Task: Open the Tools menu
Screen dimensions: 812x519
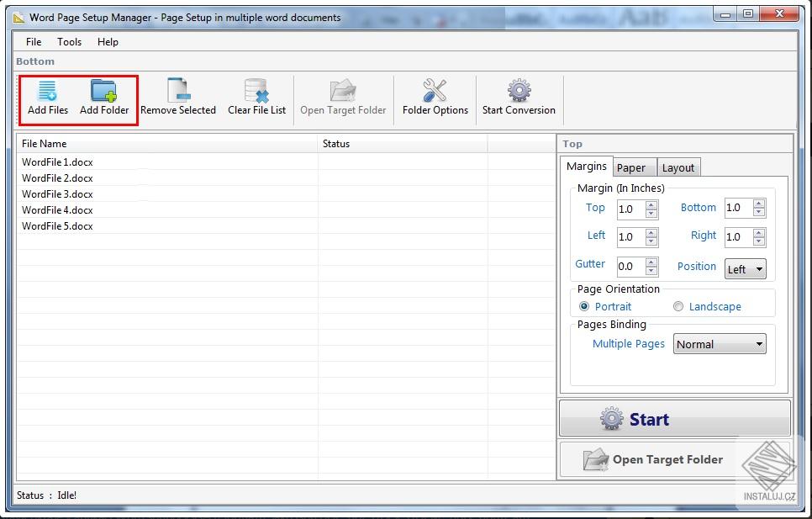Action: pyautogui.click(x=70, y=42)
